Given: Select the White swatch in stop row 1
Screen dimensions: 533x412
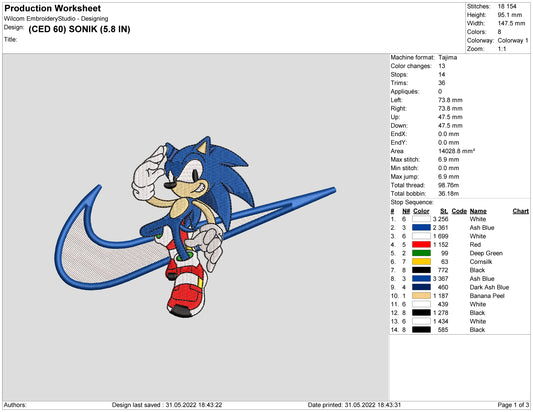Looking at the screenshot, I should [421, 219].
